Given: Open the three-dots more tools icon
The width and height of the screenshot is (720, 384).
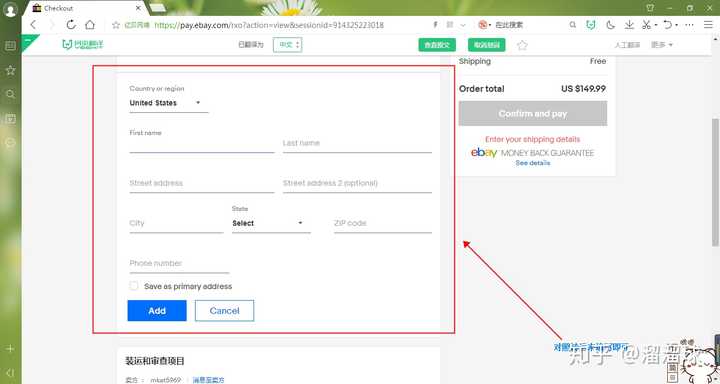Looking at the screenshot, I should click(x=689, y=25).
